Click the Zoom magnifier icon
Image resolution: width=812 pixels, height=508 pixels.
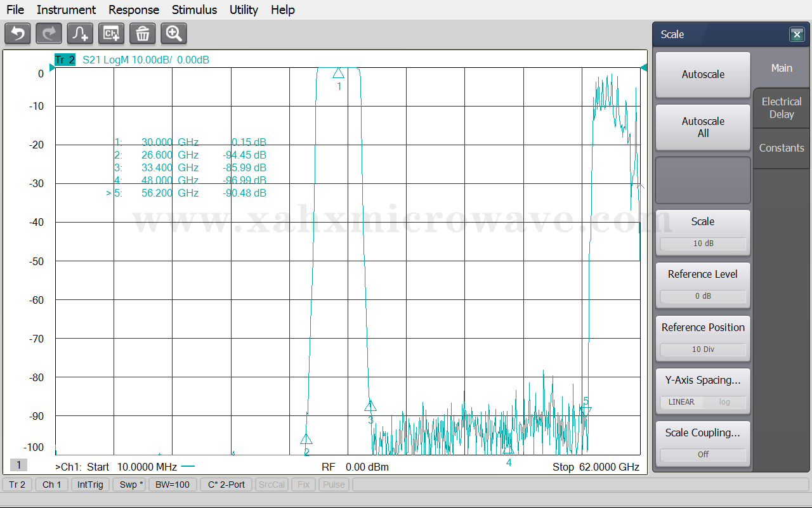[x=174, y=34]
